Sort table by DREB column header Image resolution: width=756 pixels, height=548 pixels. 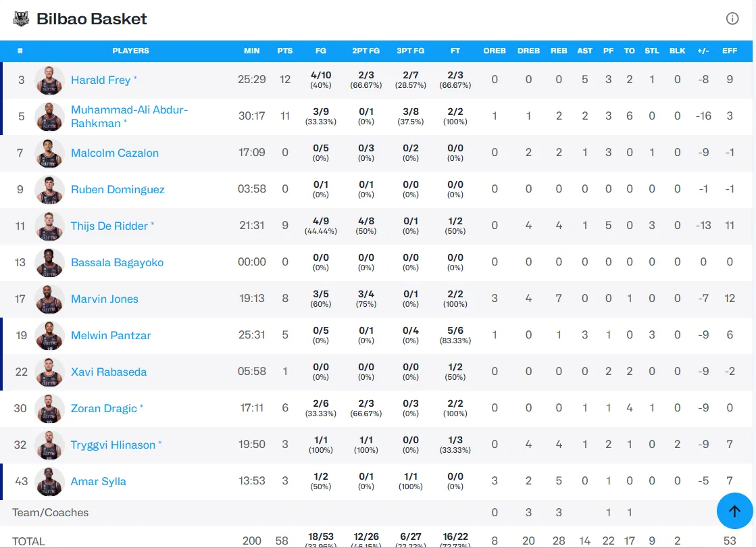coord(528,51)
